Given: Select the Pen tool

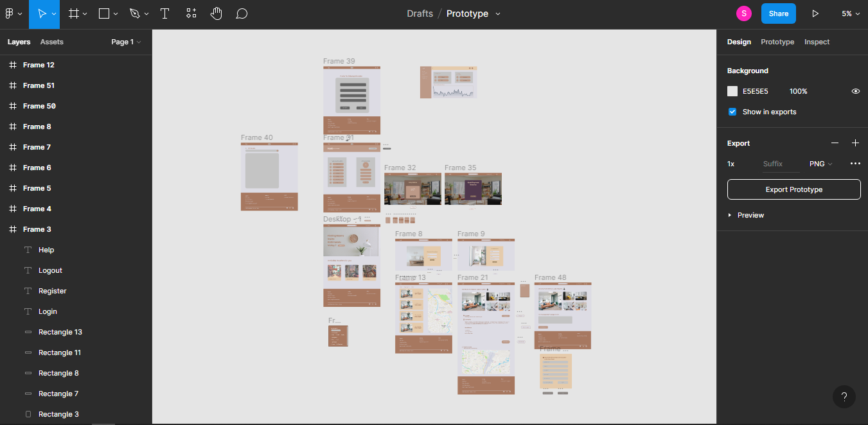Looking at the screenshot, I should (134, 13).
